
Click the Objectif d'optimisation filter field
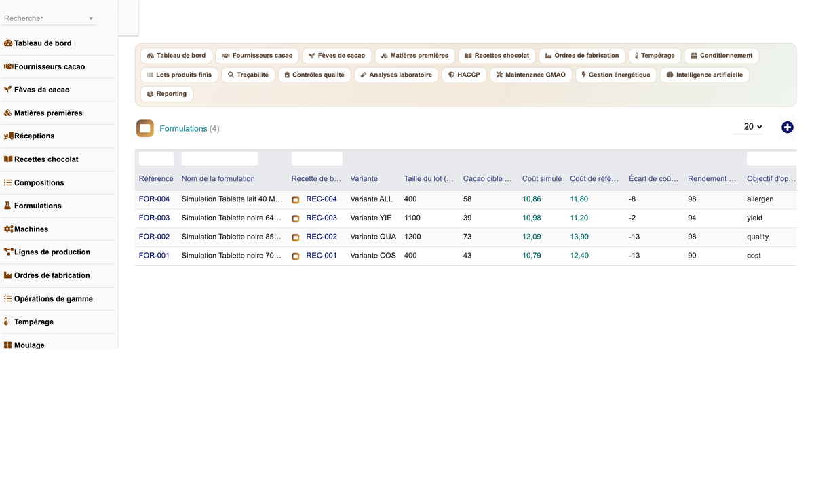click(771, 159)
